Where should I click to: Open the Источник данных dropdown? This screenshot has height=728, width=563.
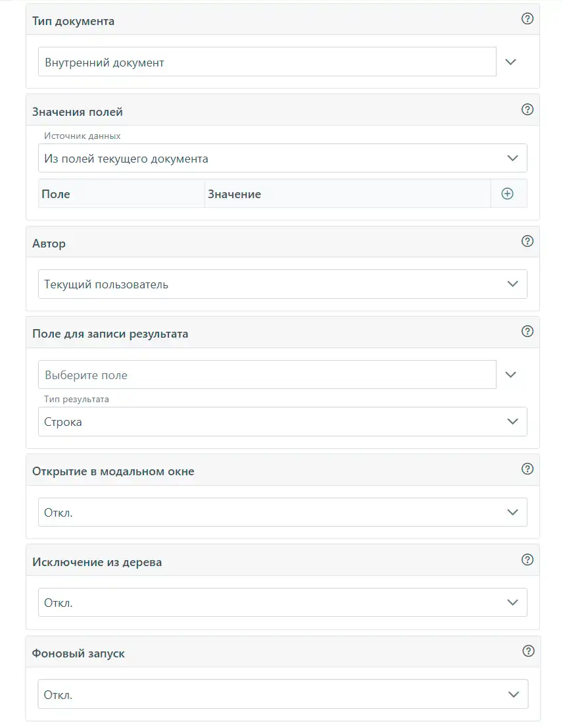(x=282, y=159)
